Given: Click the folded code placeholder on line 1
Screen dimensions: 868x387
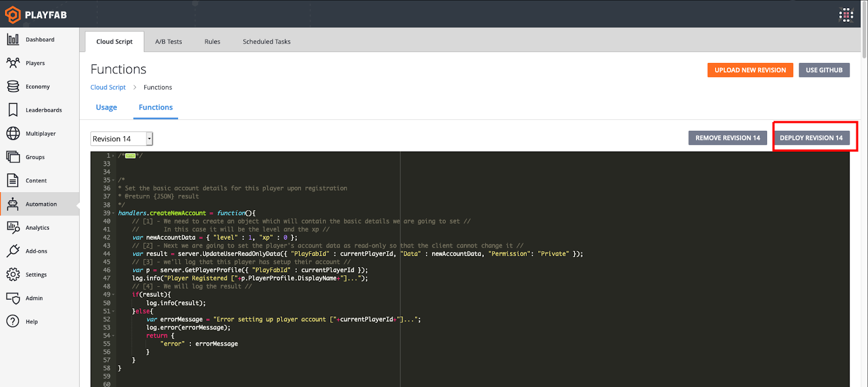Looking at the screenshot, I should click(130, 156).
